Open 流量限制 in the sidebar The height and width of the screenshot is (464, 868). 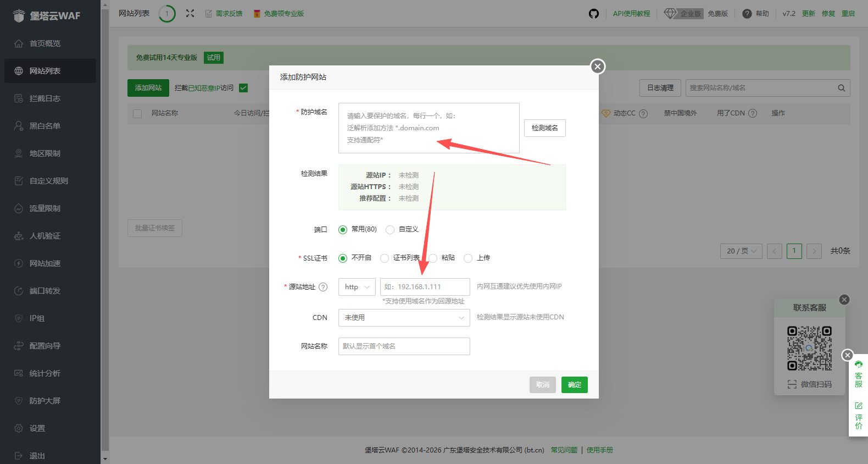(x=50, y=208)
